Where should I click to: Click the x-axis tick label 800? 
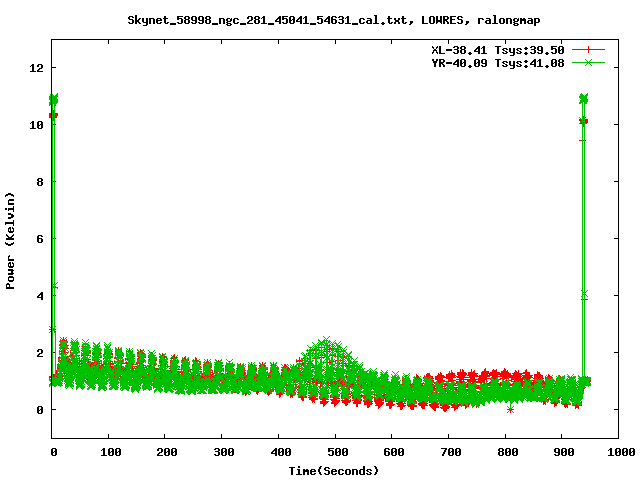coord(508,452)
